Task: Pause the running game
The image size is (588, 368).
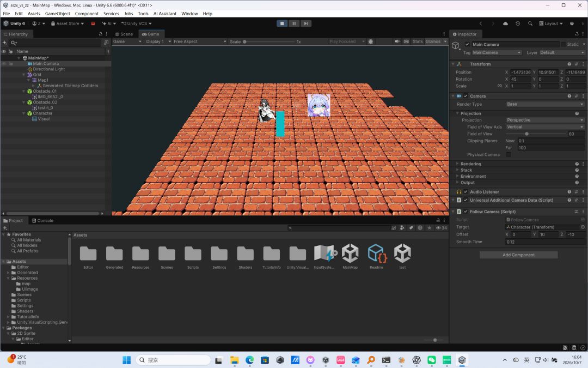Action: click(294, 23)
